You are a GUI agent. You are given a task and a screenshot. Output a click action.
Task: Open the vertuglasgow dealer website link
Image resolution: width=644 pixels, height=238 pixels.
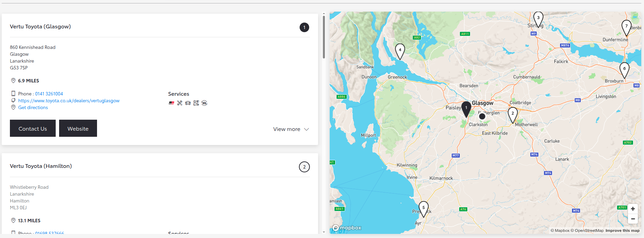pyautogui.click(x=69, y=101)
